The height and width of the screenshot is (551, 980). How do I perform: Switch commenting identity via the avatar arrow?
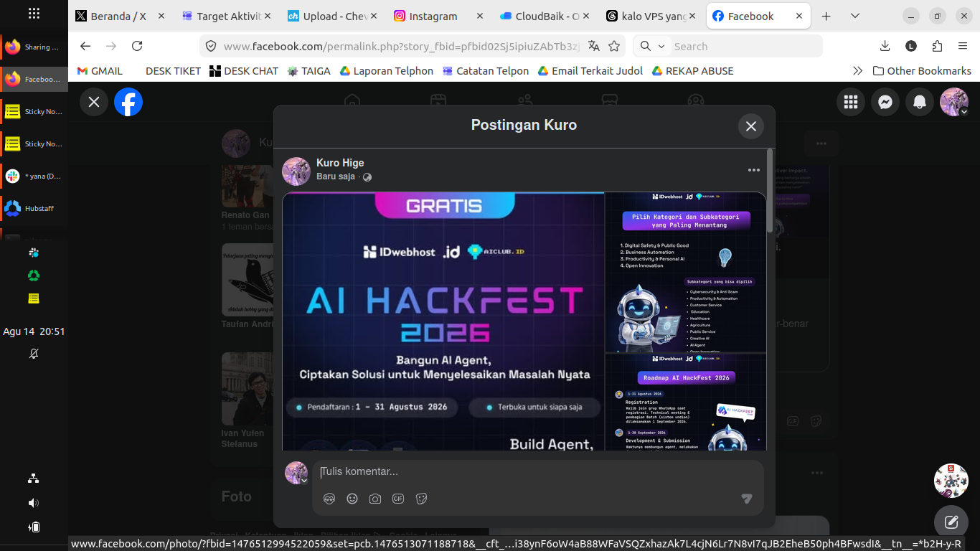tap(304, 481)
